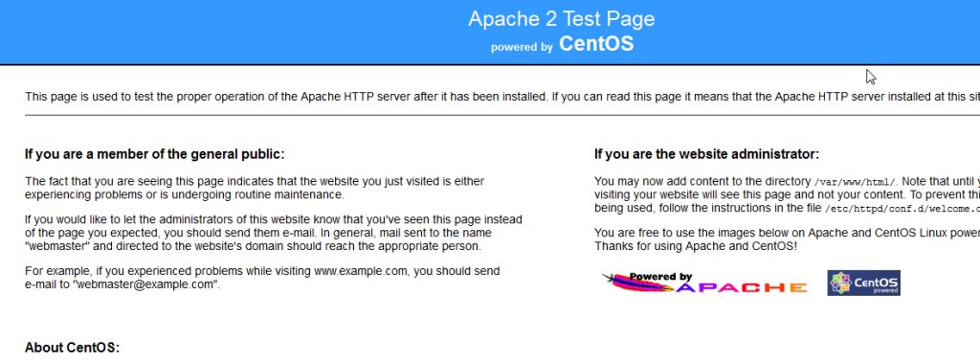Click the 'About CentOS:' heading

pyautogui.click(x=72, y=348)
